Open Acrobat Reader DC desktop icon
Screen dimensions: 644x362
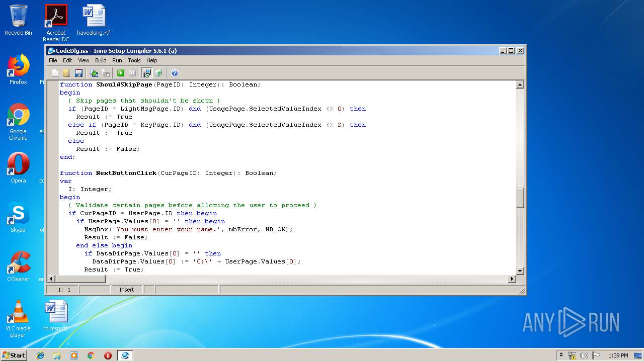(x=56, y=23)
